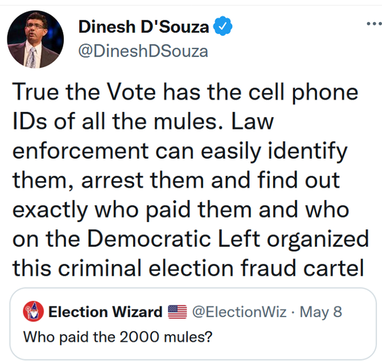Click the May 8 timestamp
The width and height of the screenshot is (382, 361).
[x=321, y=312]
